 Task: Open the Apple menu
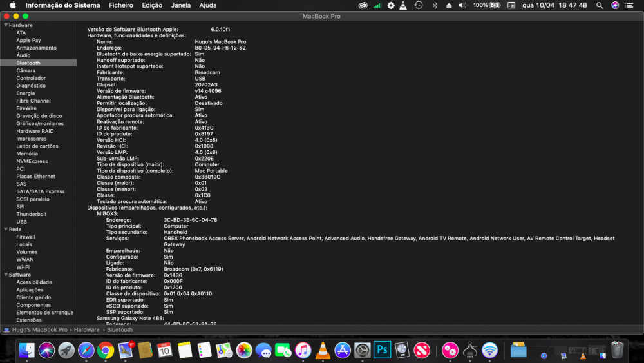[13, 5]
